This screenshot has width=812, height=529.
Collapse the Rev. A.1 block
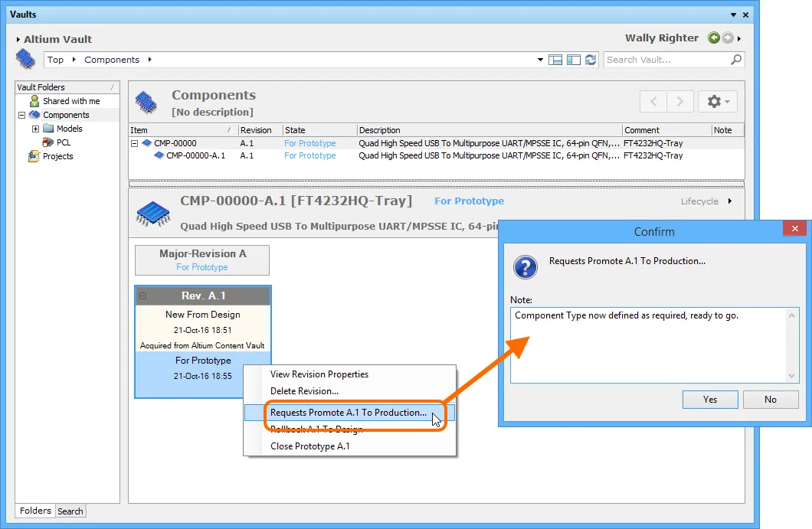(x=143, y=296)
